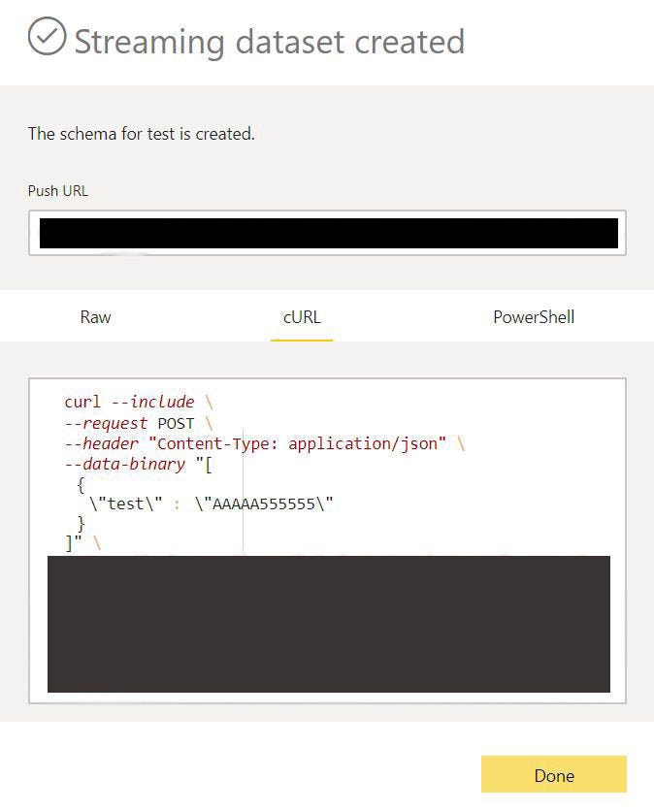Switch to the Raw tab
Viewport: 654px width, 812px height.
point(96,317)
